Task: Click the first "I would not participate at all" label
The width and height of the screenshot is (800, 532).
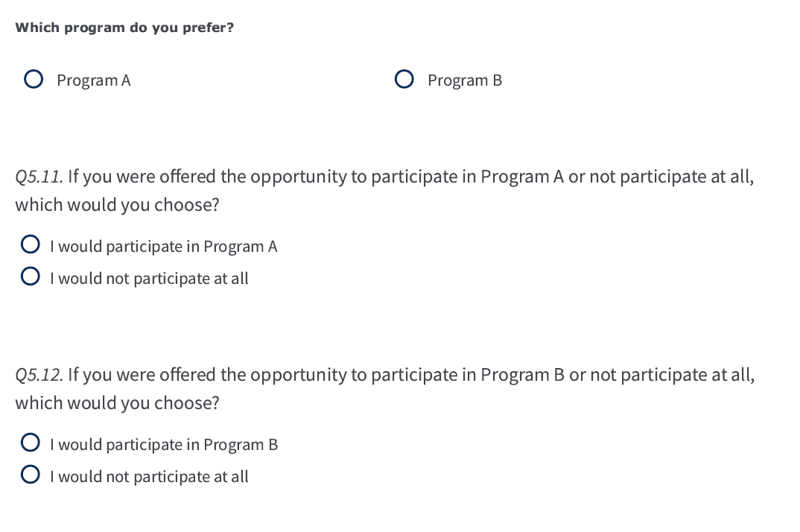Action: coord(149,278)
